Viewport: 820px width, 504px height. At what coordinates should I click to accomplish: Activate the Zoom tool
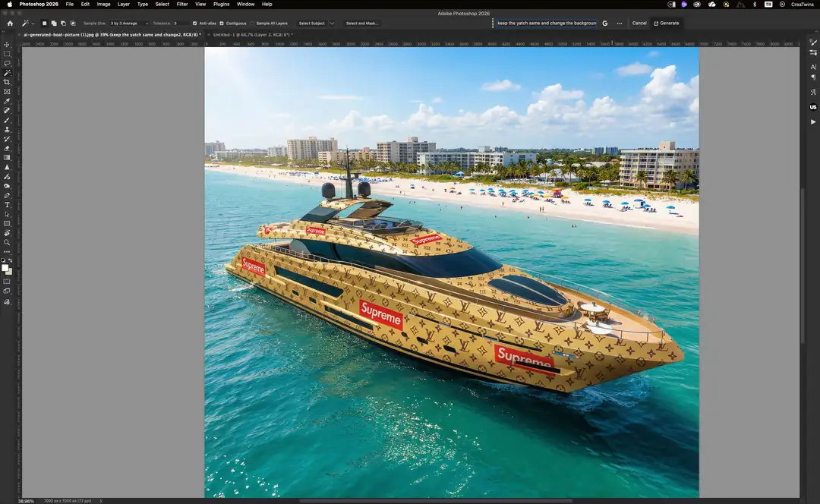coord(7,241)
